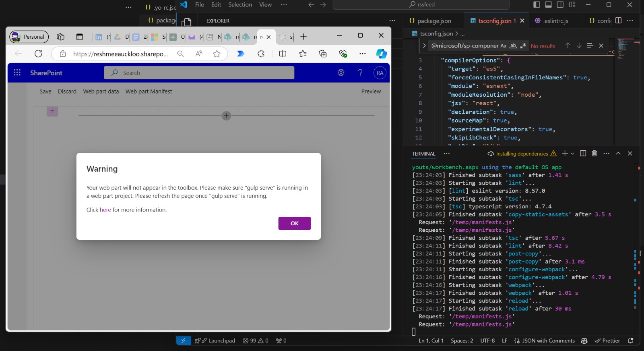Split the terminal
The image size is (644, 351).
(583, 154)
